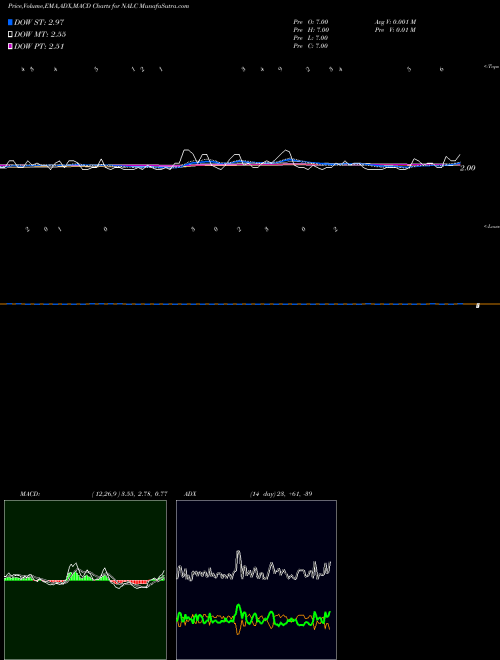Select the 'Pre O: 7.00' value
This screenshot has height=660, width=500.
[x=311, y=22]
